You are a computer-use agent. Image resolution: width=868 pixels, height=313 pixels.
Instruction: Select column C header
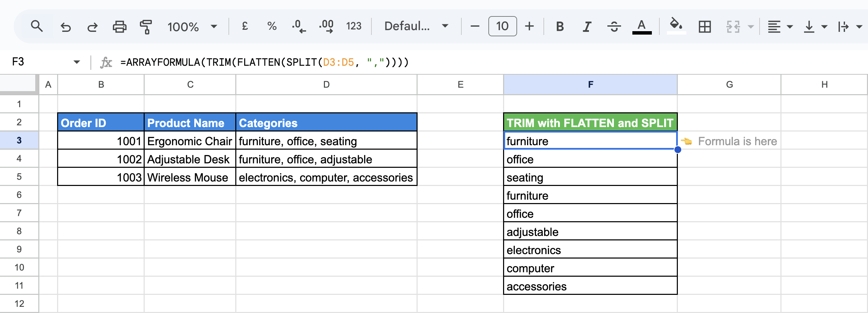(x=190, y=85)
